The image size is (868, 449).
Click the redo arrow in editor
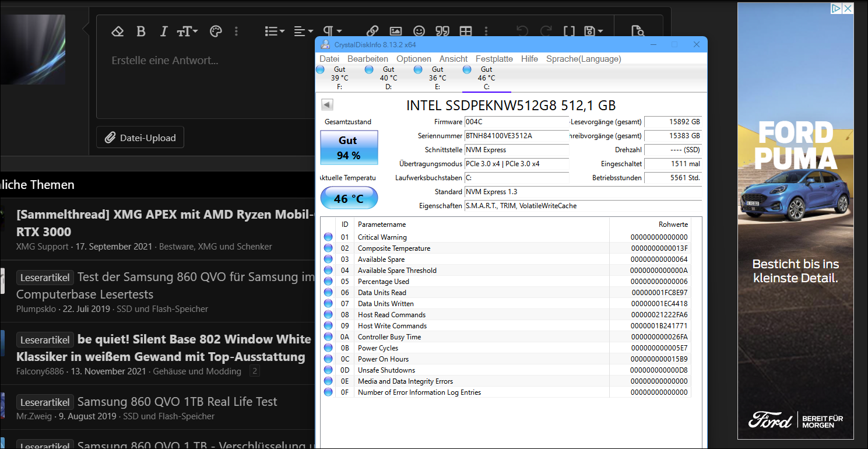(x=546, y=31)
